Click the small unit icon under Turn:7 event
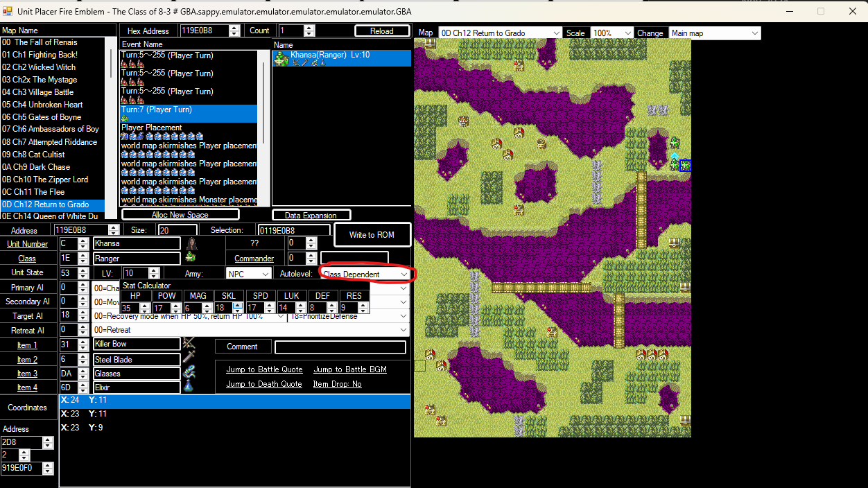868x488 pixels. tap(125, 119)
